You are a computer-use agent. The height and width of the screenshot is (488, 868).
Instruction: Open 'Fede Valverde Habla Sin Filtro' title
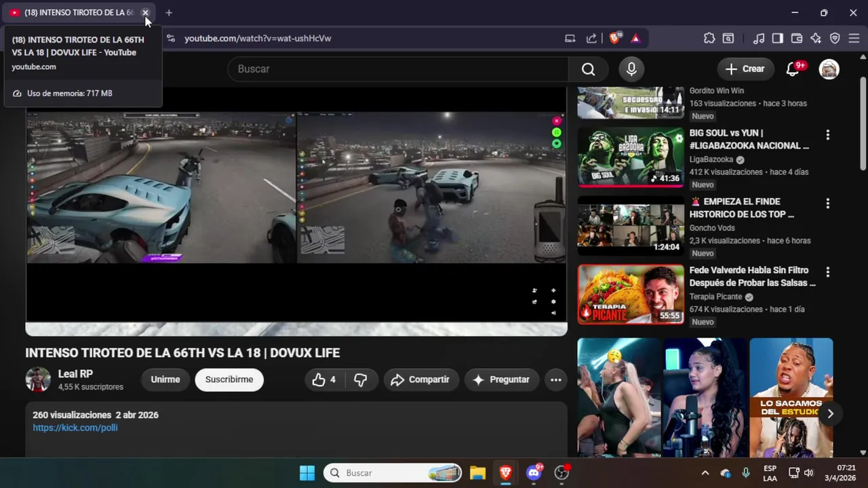752,277
